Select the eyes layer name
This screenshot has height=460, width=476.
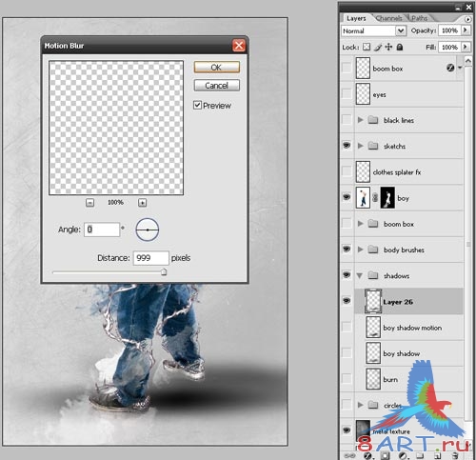coord(380,94)
